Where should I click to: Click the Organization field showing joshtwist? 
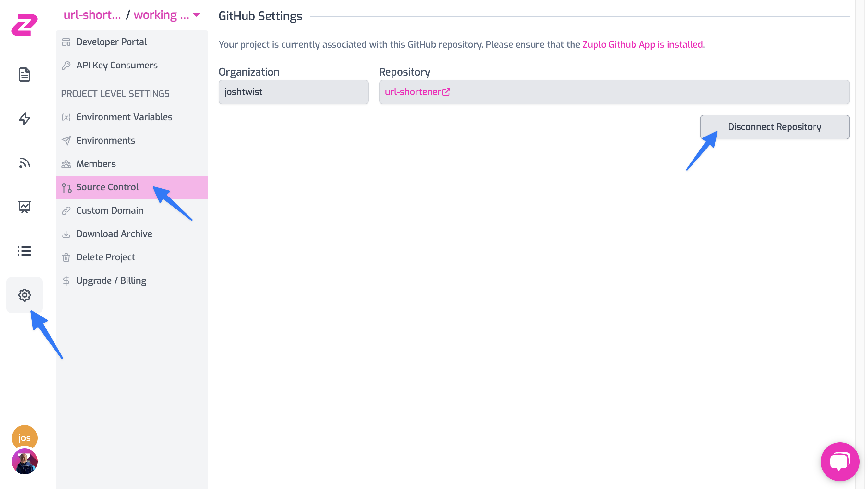click(293, 92)
